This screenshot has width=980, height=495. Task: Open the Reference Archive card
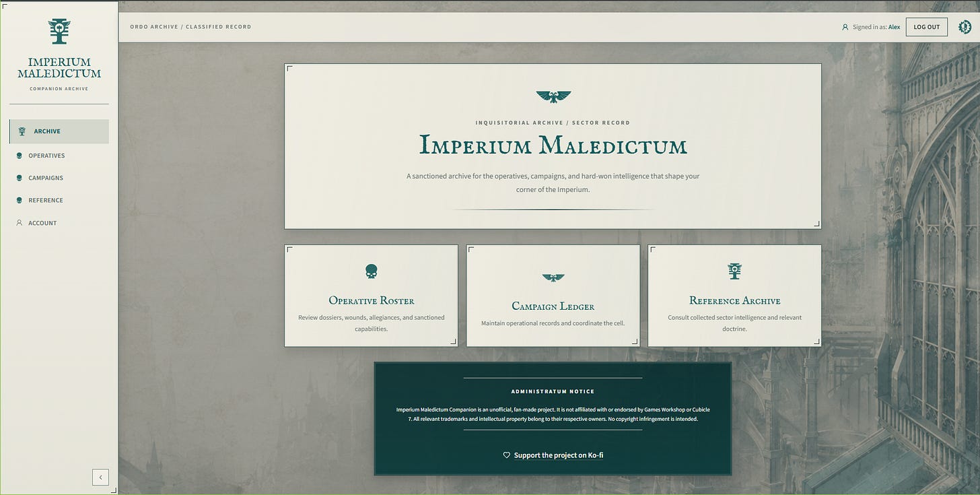point(734,296)
